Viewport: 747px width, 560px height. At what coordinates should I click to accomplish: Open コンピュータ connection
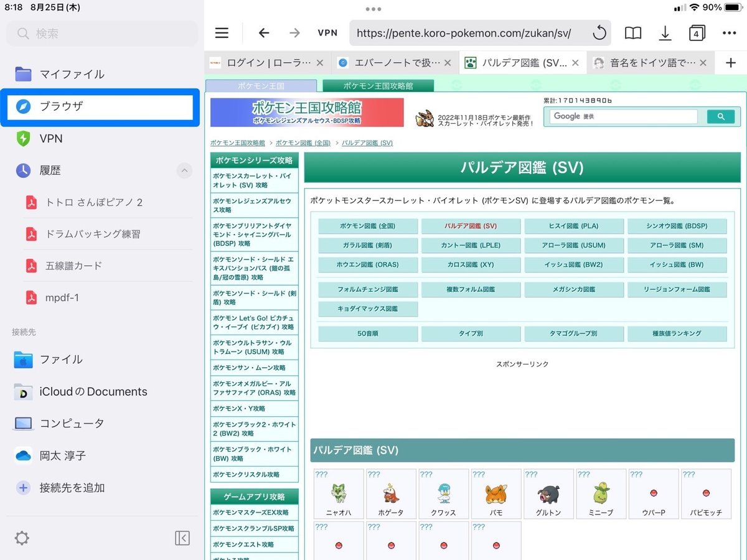(102, 423)
